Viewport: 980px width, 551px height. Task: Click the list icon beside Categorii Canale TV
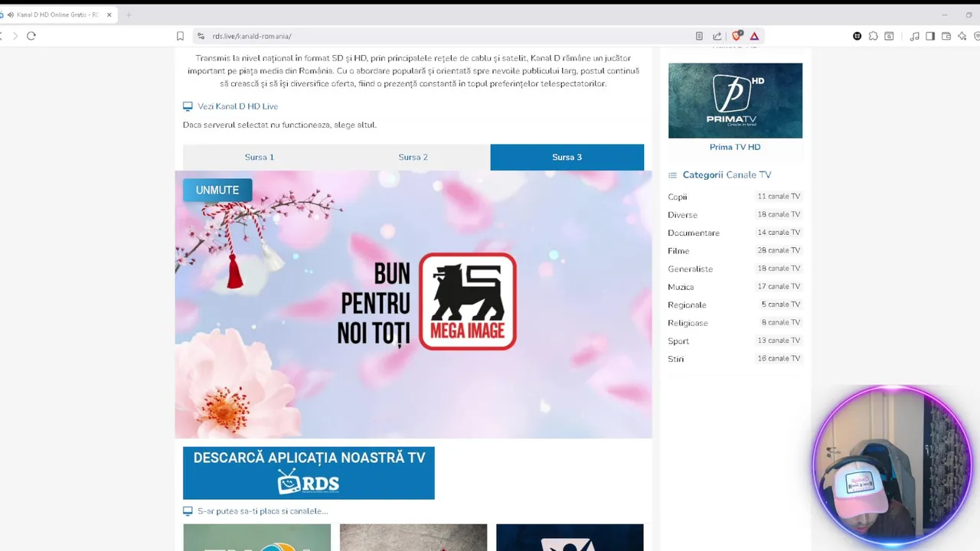[672, 175]
